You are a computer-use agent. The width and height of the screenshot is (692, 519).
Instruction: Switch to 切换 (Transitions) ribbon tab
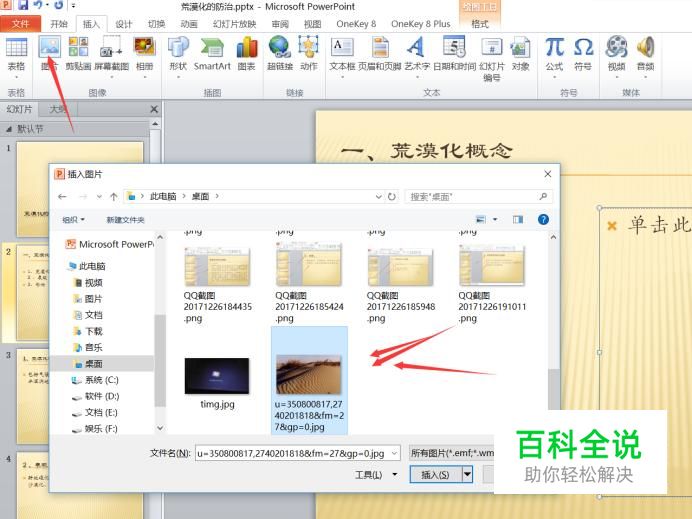pyautogui.click(x=156, y=24)
